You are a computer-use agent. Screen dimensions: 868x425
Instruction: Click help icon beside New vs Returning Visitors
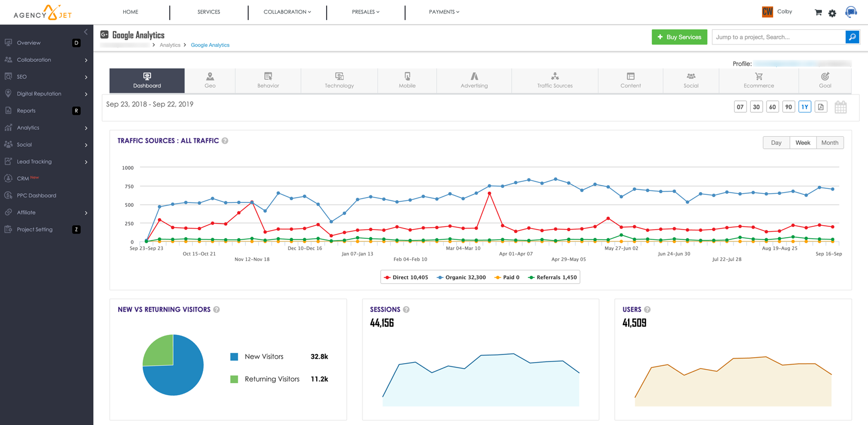pyautogui.click(x=216, y=310)
